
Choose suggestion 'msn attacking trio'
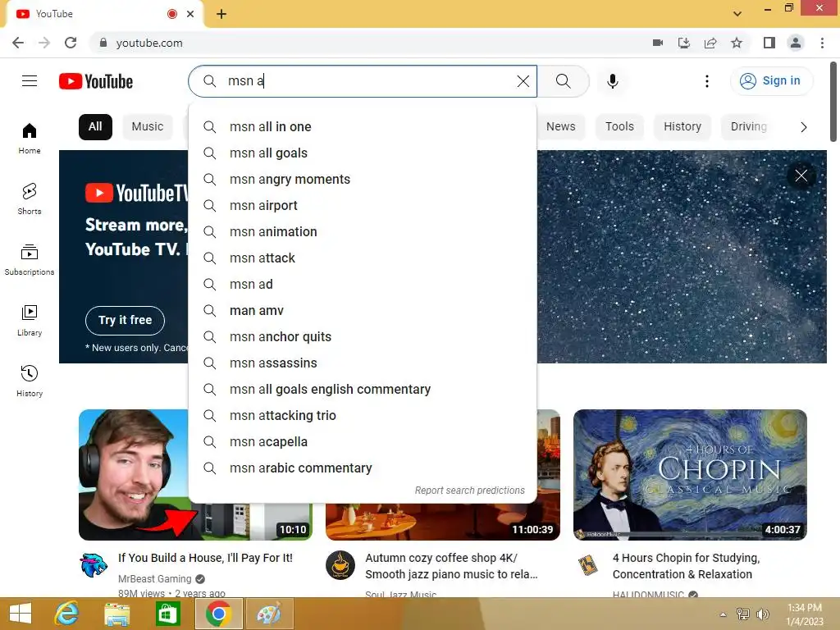(363, 416)
